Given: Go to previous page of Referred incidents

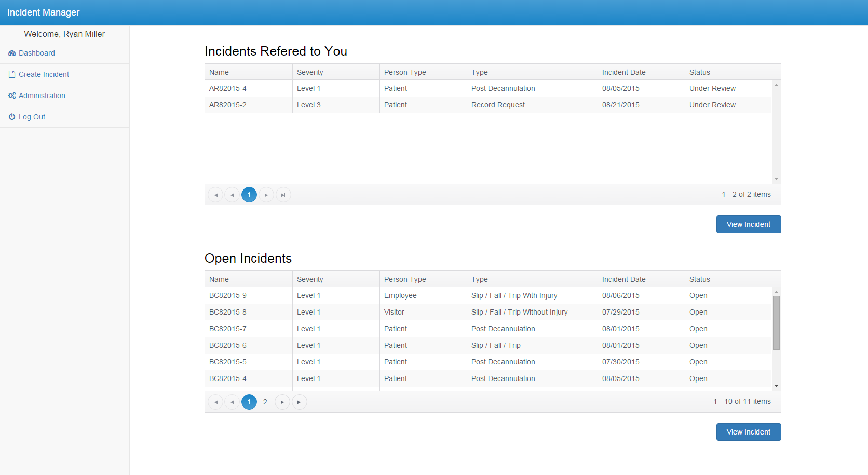Looking at the screenshot, I should tap(232, 195).
